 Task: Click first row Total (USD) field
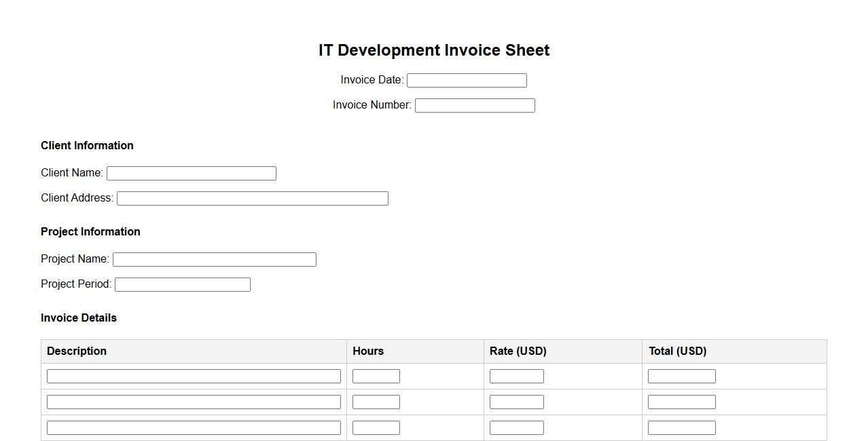(x=681, y=376)
